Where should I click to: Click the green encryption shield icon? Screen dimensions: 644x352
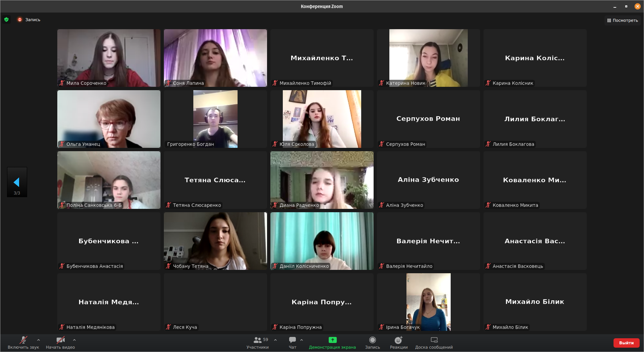pyautogui.click(x=6, y=20)
